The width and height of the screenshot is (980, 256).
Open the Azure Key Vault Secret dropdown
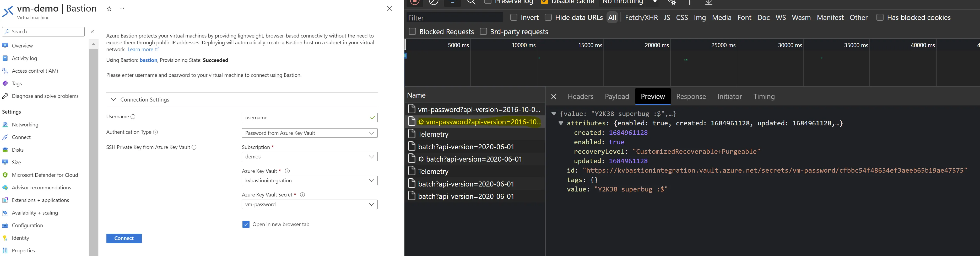coord(310,204)
